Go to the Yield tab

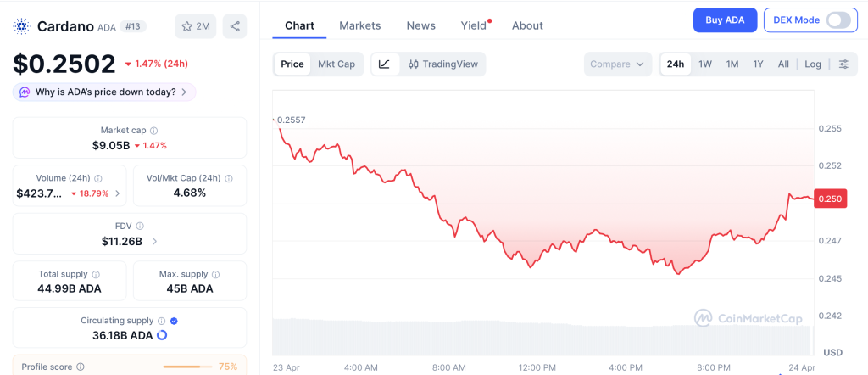point(474,25)
